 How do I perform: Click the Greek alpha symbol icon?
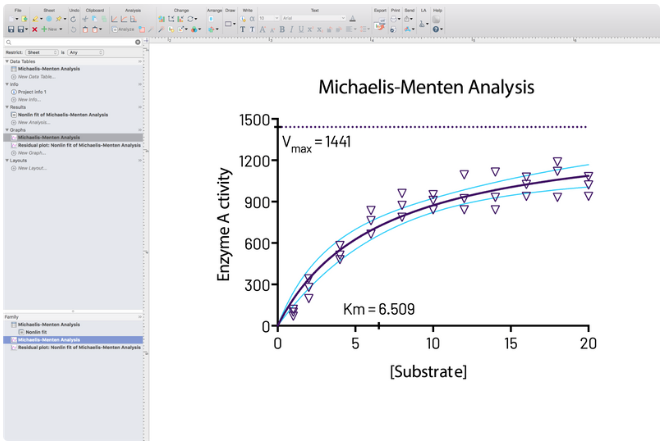[x=252, y=19]
